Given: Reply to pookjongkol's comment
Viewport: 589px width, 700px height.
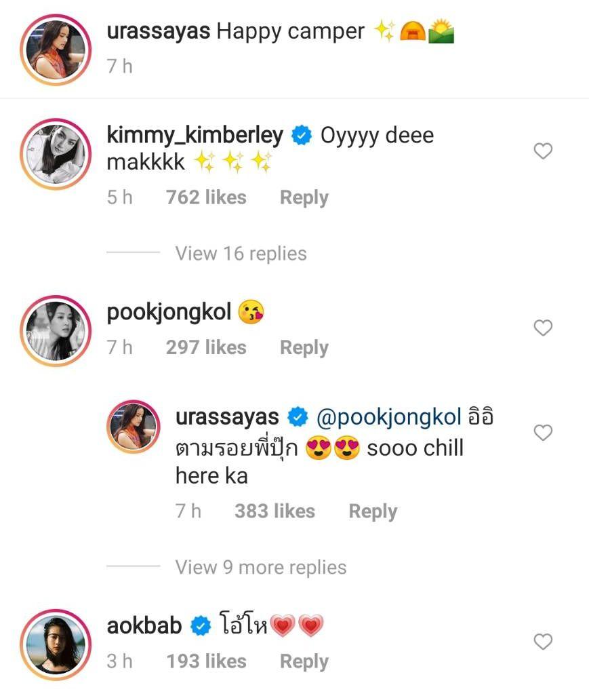Looking at the screenshot, I should pos(304,347).
